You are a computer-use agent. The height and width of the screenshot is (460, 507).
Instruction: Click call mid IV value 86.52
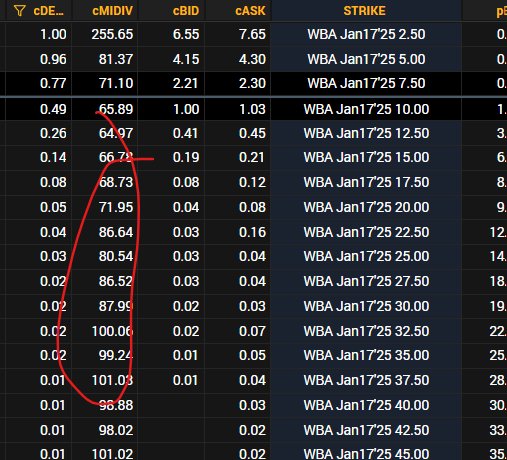pos(116,281)
